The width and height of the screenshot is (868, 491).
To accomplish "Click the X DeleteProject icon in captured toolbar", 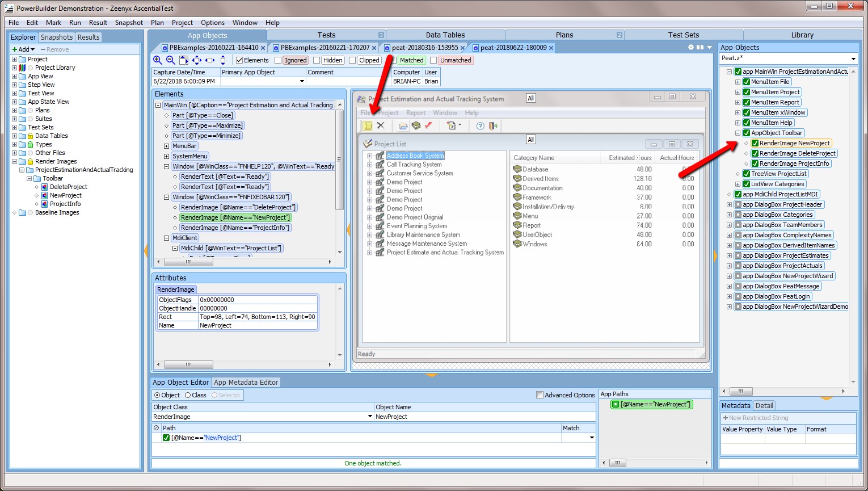I will [x=381, y=125].
